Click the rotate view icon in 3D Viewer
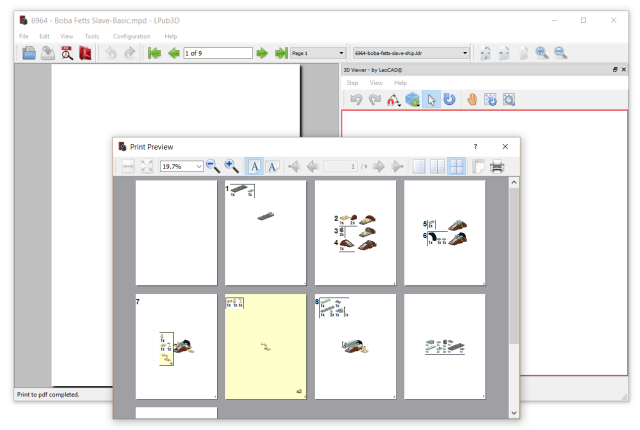 click(x=490, y=100)
